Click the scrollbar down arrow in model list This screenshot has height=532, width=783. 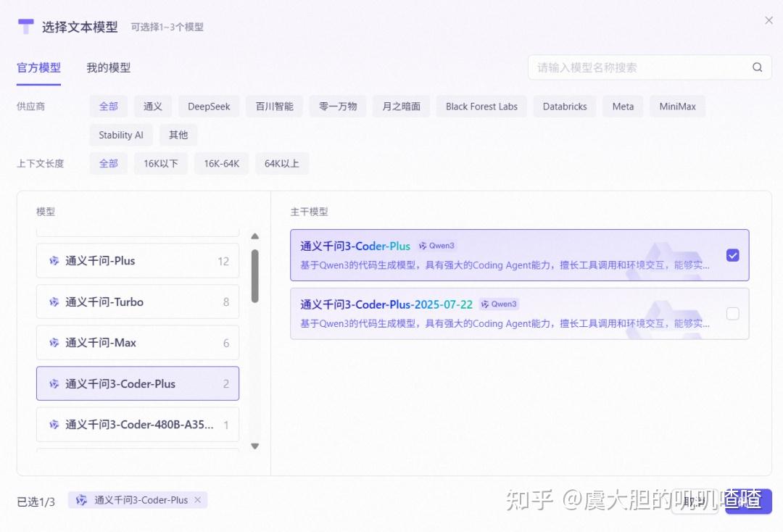tap(255, 446)
